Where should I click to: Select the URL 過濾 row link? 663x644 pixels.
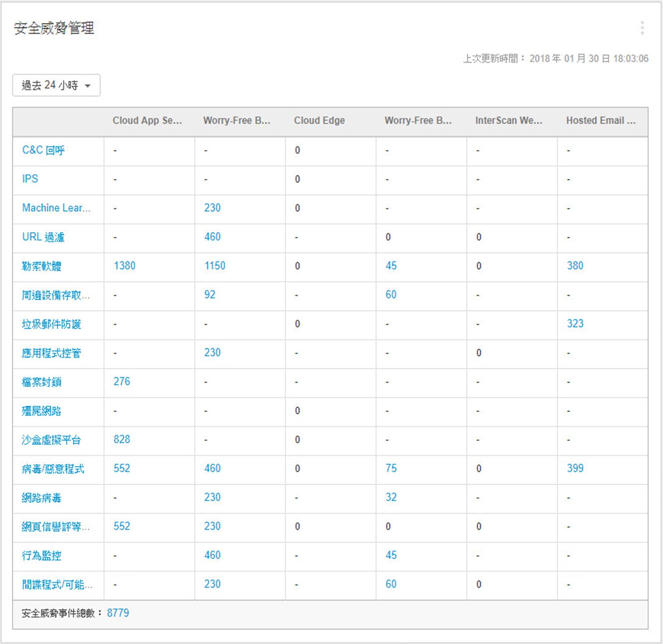pyautogui.click(x=43, y=237)
